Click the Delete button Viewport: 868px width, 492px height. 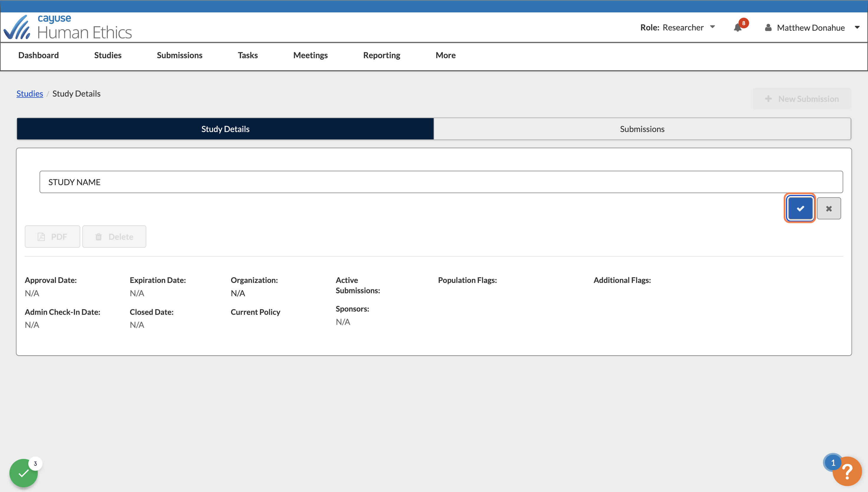(x=114, y=237)
